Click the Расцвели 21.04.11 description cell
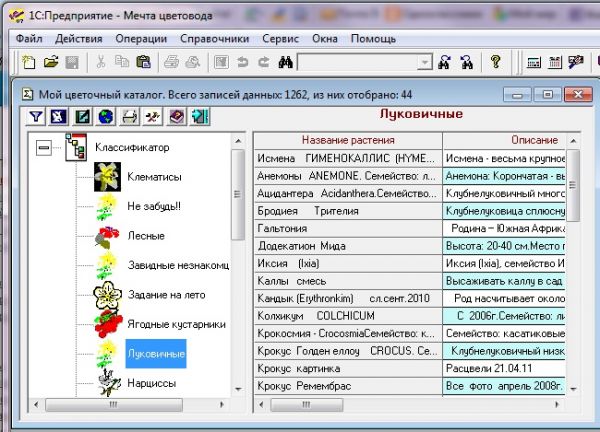 [x=504, y=368]
